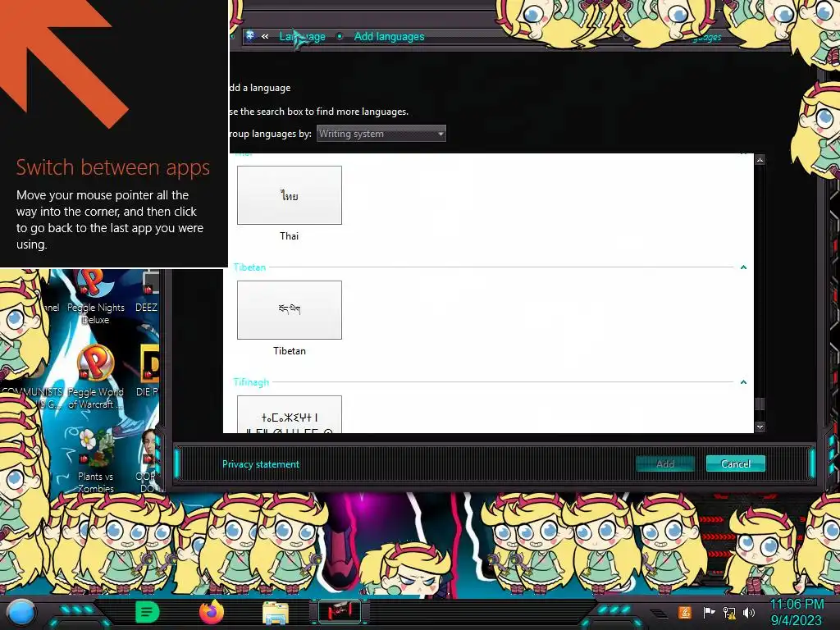The height and width of the screenshot is (630, 840).
Task: Click the Add button
Action: coord(664,463)
